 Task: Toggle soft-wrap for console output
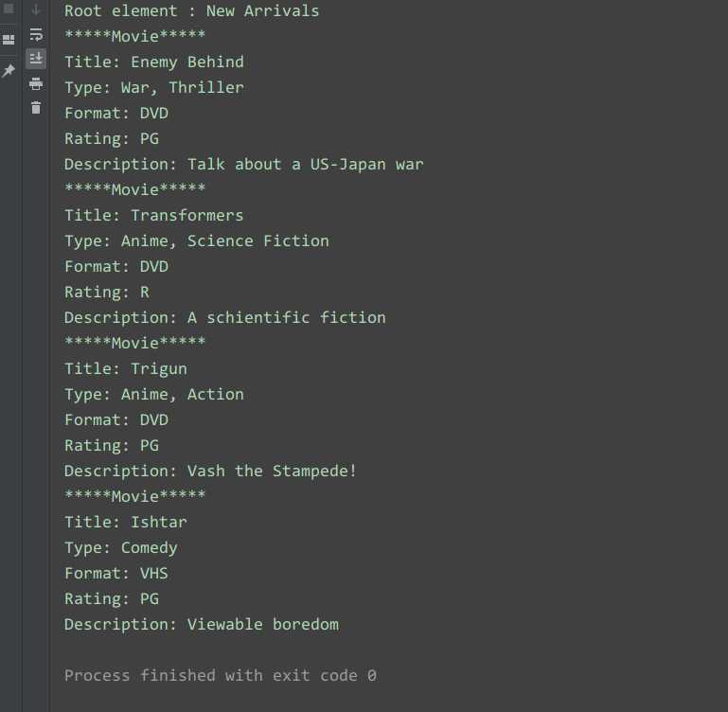[x=36, y=34]
